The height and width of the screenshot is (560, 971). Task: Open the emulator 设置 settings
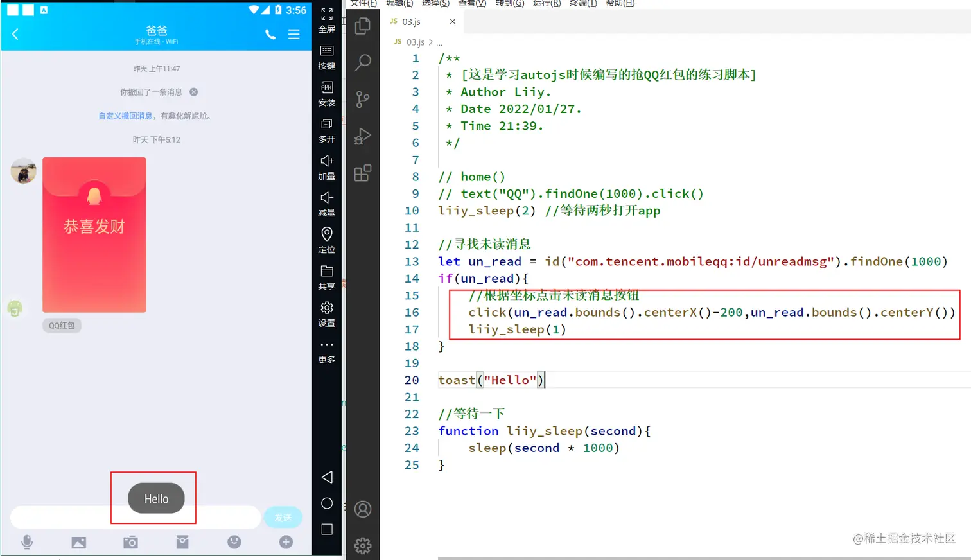coord(327,314)
